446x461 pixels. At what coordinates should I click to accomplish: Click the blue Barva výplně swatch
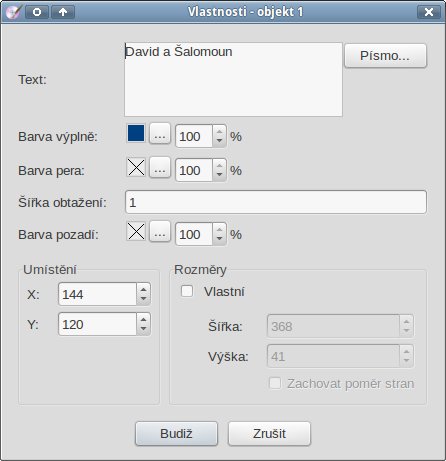point(136,133)
